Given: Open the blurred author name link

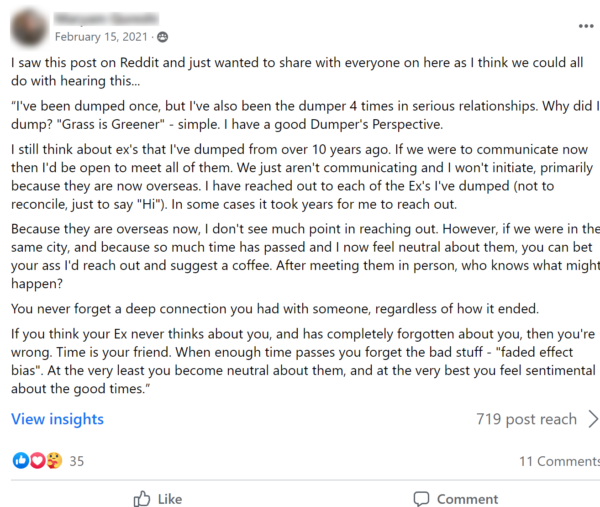Looking at the screenshot, I should point(106,18).
